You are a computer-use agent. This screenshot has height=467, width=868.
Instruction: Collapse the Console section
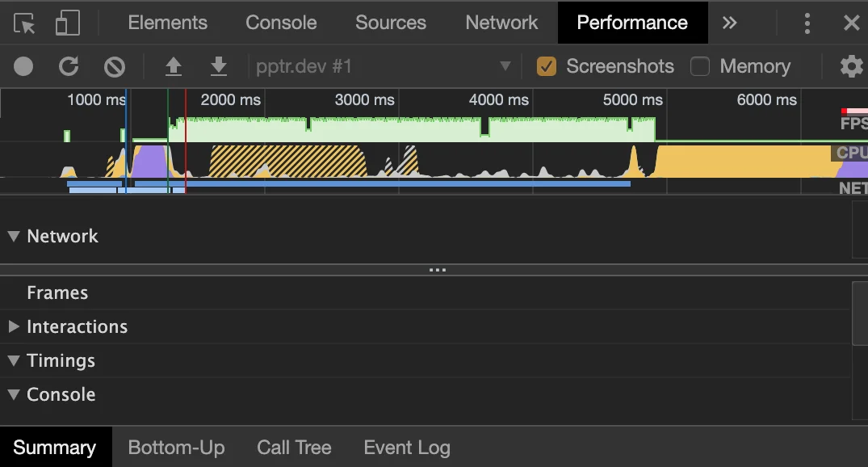click(x=13, y=394)
